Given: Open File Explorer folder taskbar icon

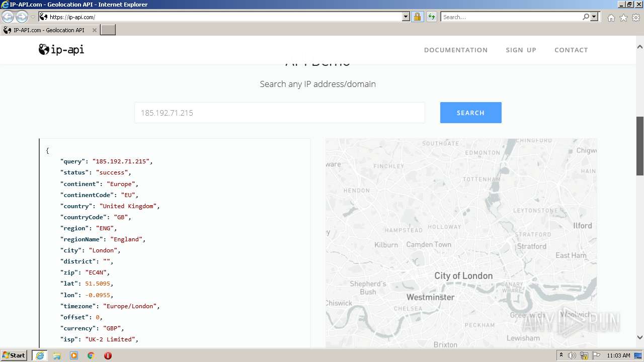Looking at the screenshot, I should point(57,355).
